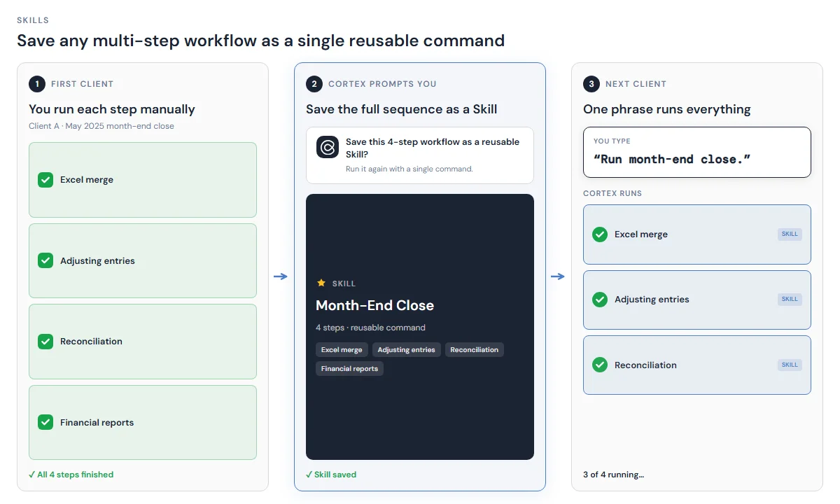Click SKILL badge on Excel merge row

[790, 234]
